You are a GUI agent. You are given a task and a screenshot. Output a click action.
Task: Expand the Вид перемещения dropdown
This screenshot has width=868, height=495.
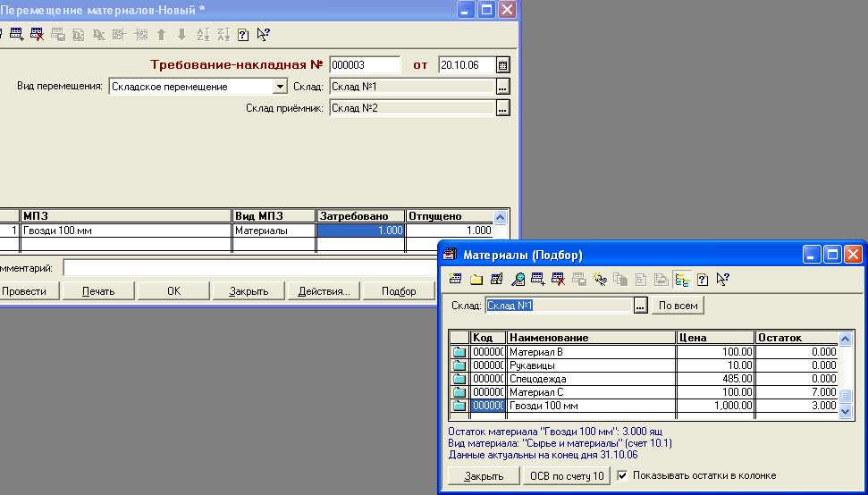click(x=280, y=87)
